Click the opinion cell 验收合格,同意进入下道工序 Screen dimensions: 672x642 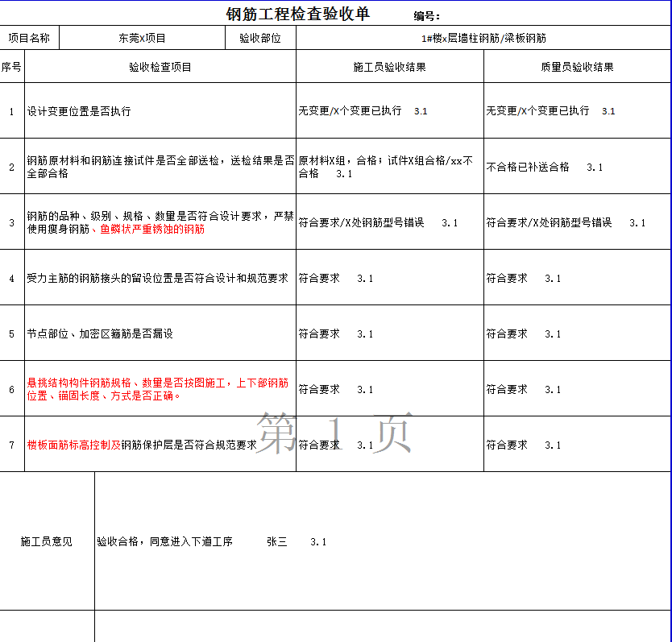pyautogui.click(x=383, y=541)
